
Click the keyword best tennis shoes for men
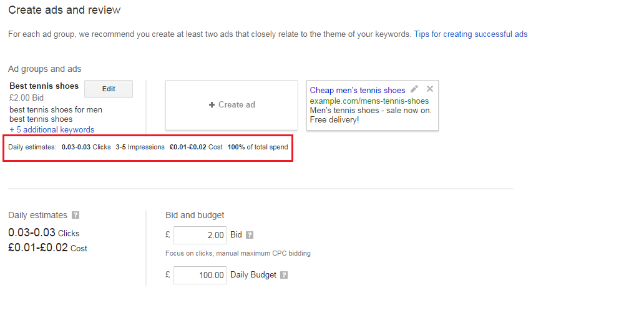[56, 110]
